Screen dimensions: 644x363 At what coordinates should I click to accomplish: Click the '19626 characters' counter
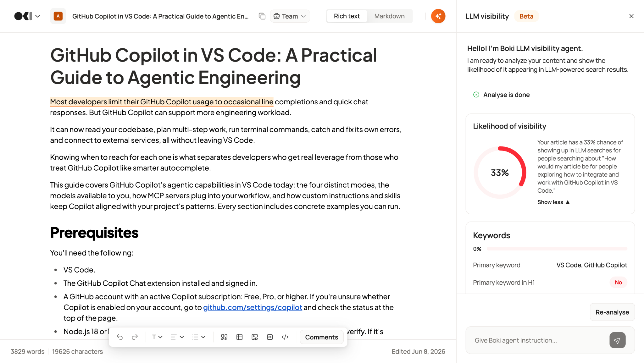pos(77,352)
